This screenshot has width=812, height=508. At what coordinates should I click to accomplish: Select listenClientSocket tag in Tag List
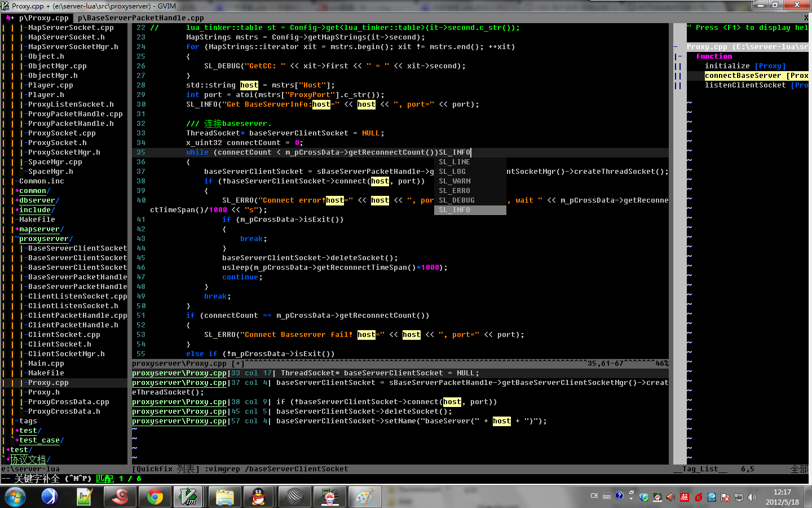point(757,85)
